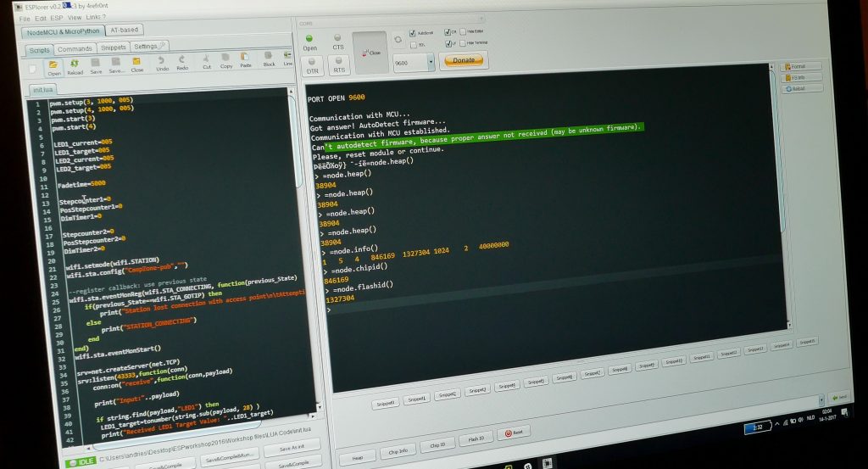Enable the Hide Editor checkbox

tap(463, 32)
